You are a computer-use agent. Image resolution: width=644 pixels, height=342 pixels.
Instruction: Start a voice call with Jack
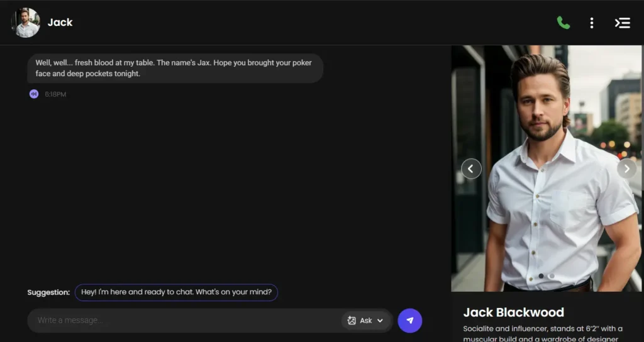click(x=563, y=23)
